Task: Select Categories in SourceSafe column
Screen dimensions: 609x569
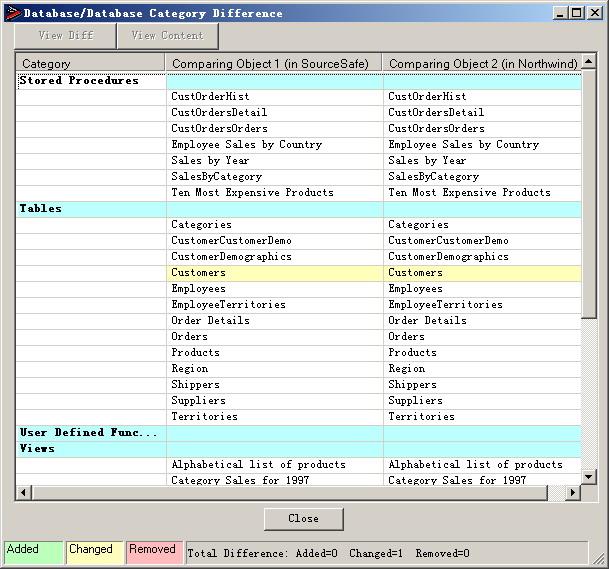Action: pos(275,224)
